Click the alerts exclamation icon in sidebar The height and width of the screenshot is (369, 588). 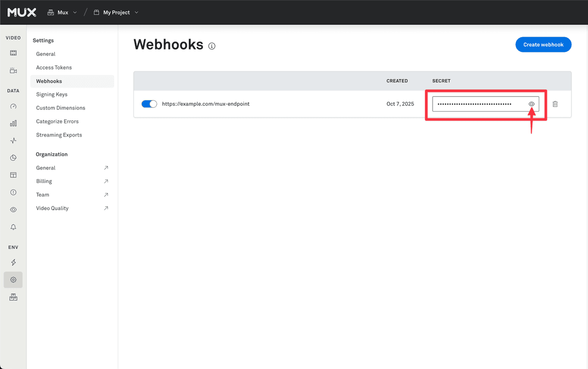point(13,192)
